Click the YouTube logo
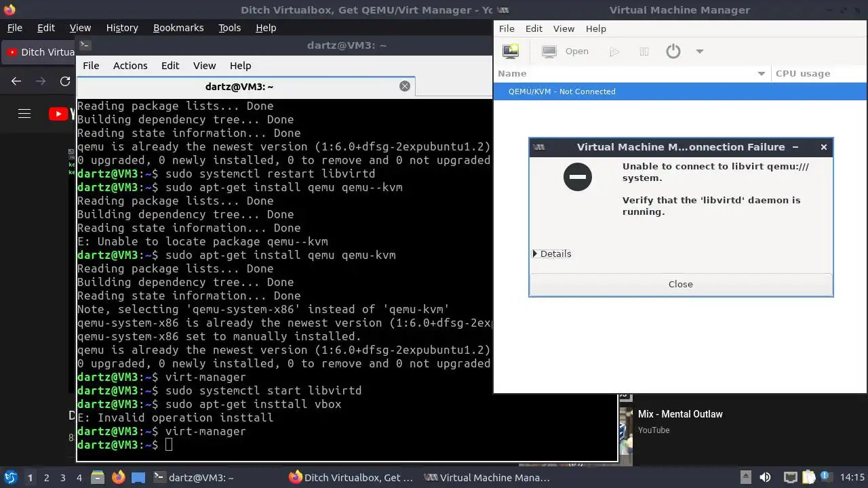The height and width of the screenshot is (488, 868). coord(62,114)
